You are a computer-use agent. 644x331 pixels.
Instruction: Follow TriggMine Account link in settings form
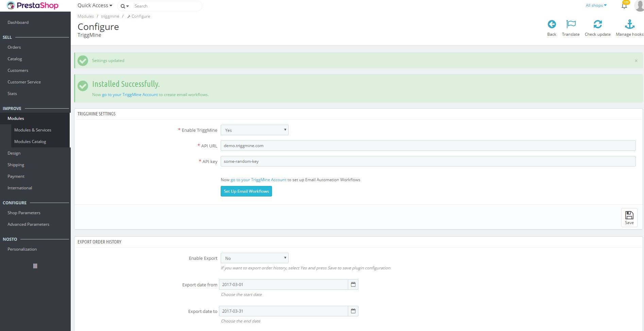pyautogui.click(x=258, y=180)
